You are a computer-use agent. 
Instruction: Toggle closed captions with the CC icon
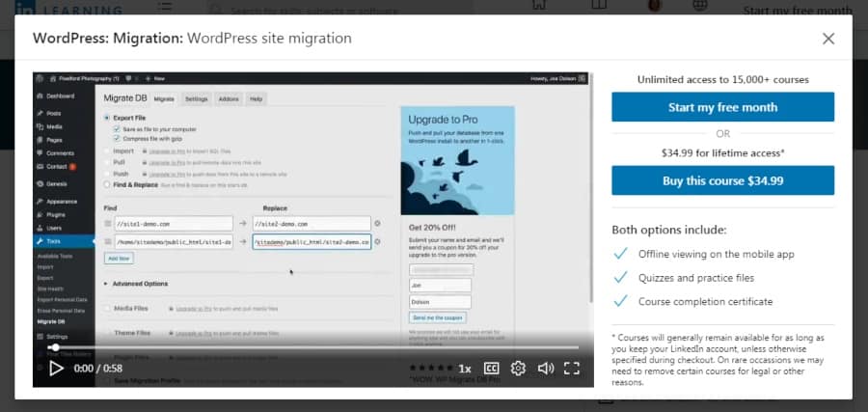point(492,369)
